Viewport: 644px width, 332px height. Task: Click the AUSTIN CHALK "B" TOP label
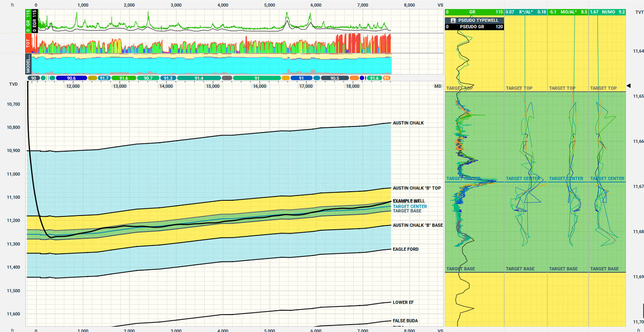416,188
